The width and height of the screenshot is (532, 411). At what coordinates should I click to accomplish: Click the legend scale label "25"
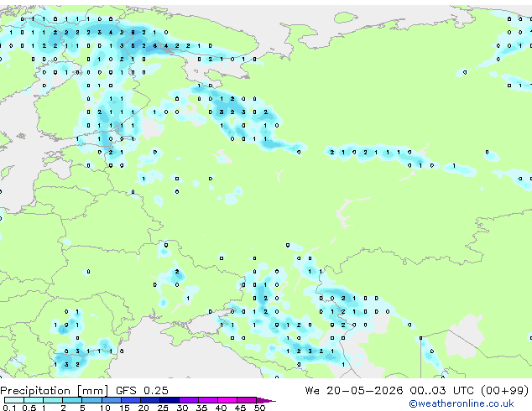163,408
